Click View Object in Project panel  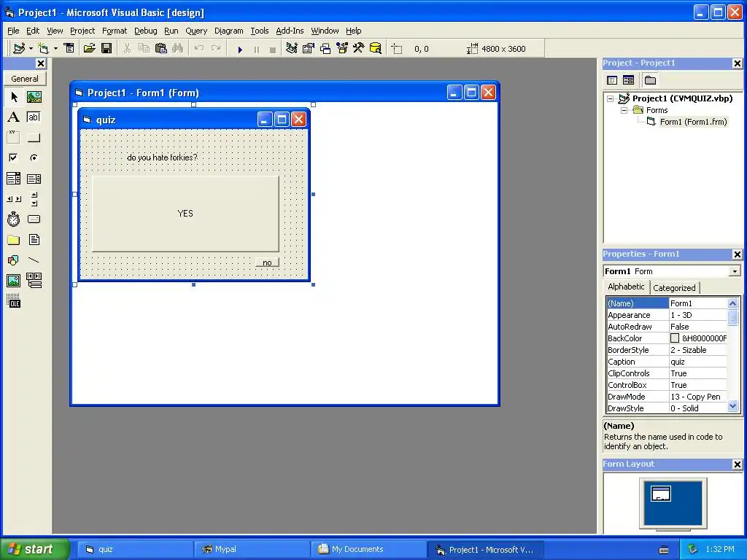(x=628, y=80)
